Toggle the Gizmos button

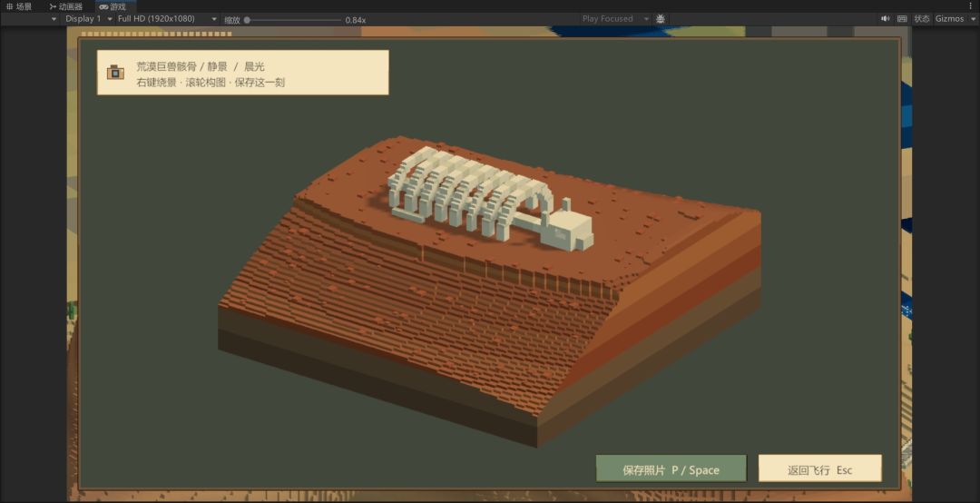pyautogui.click(x=949, y=19)
